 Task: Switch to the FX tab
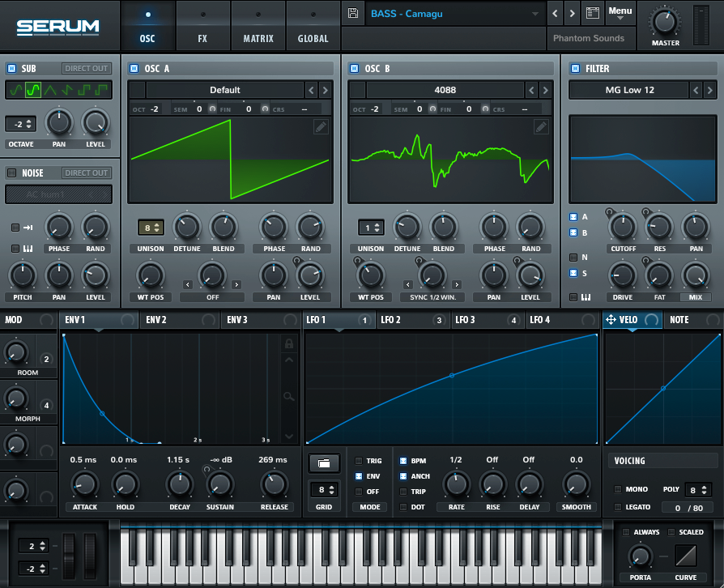tap(202, 24)
